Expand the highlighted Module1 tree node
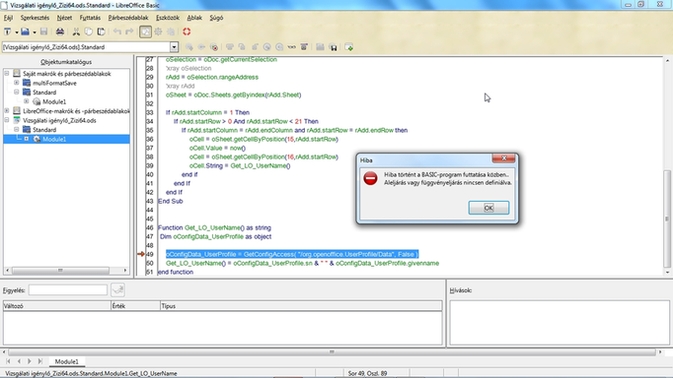673x378 pixels. pos(27,139)
